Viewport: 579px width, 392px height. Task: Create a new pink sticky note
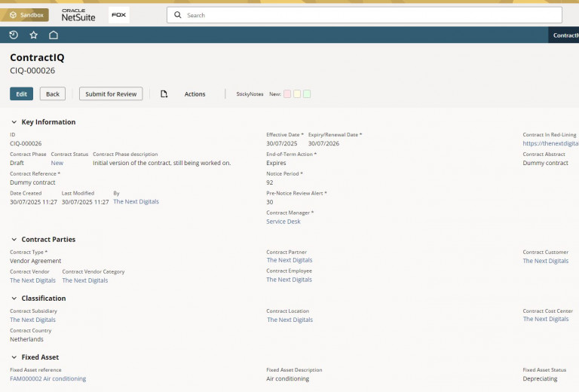287,94
